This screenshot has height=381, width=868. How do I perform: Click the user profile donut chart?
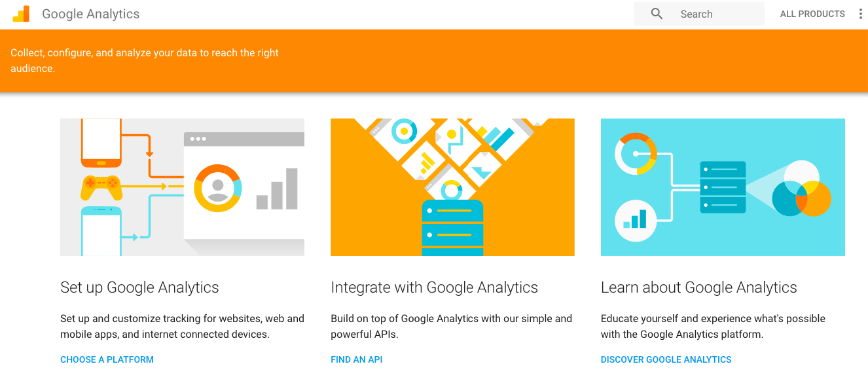click(218, 188)
